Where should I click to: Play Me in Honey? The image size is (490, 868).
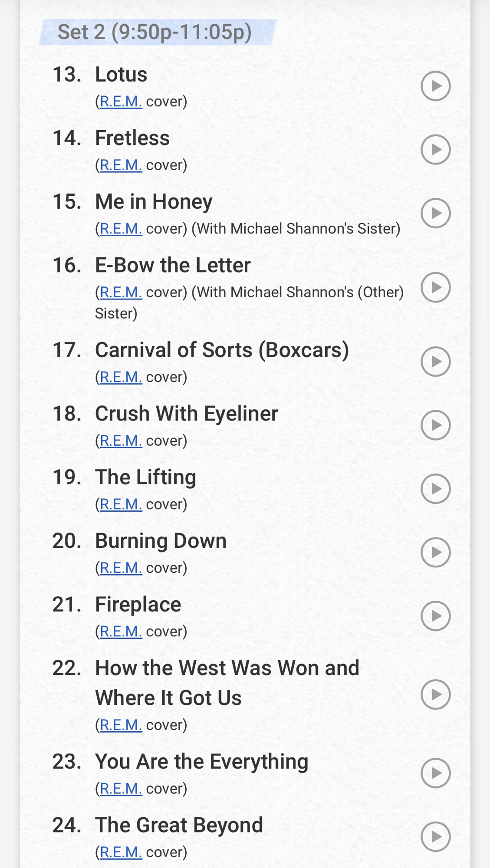tap(435, 213)
